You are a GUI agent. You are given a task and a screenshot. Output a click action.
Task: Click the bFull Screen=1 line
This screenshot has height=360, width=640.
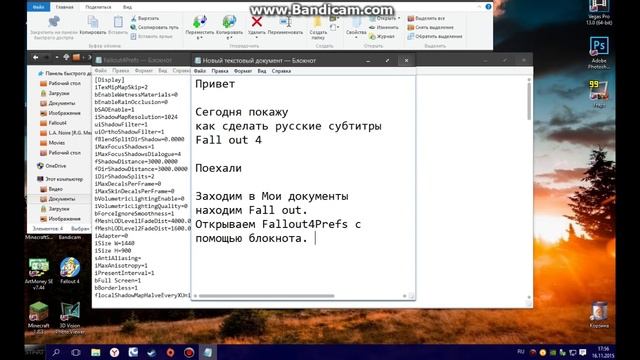click(118, 280)
